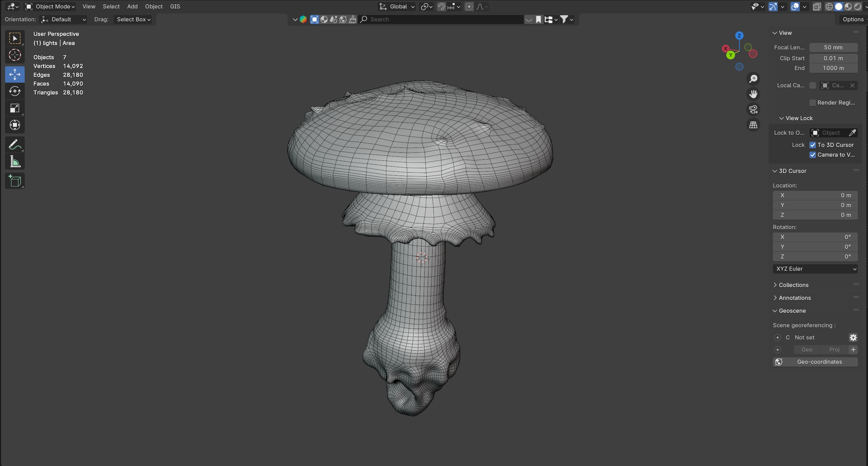868x466 pixels.
Task: Open XYZ Euler rotation mode dropdown
Action: pos(815,269)
